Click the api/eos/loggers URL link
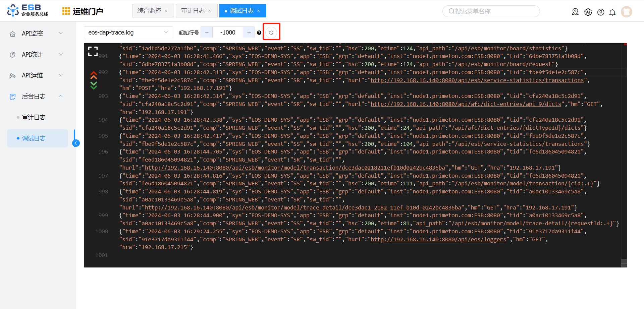The height and width of the screenshot is (309, 644). tap(438, 239)
